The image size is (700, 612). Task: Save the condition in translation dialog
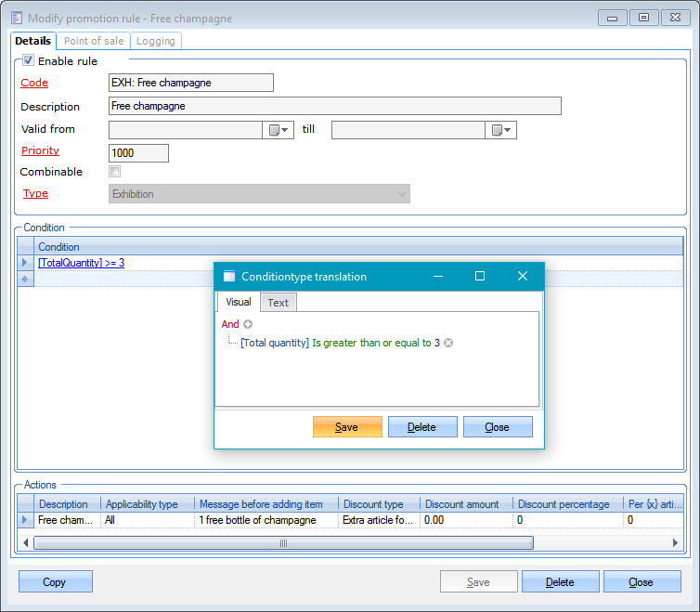pos(347,426)
